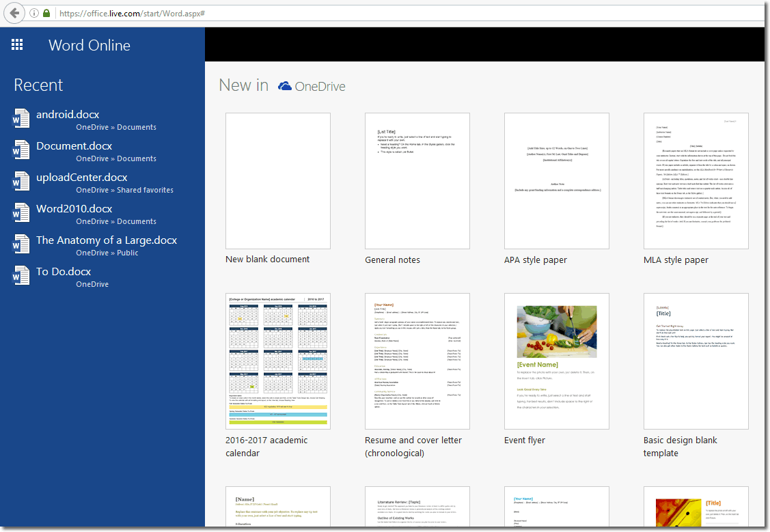Screen dimensions: 770x532
Task: Click the 'Word Online' header title
Action: tap(90, 45)
